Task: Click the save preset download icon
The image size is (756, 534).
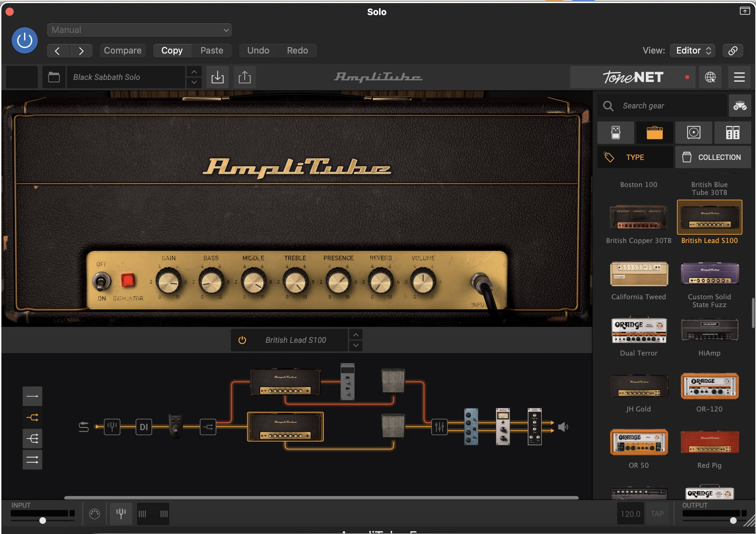Action: pos(217,77)
